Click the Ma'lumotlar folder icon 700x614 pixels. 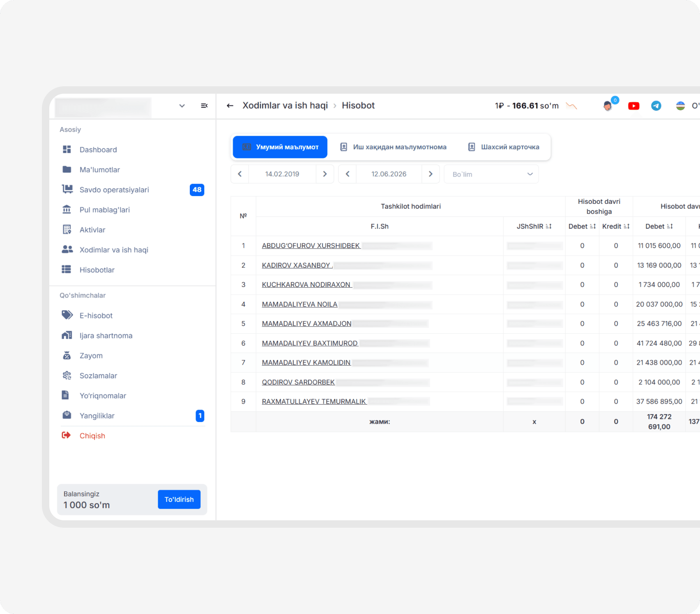[67, 170]
